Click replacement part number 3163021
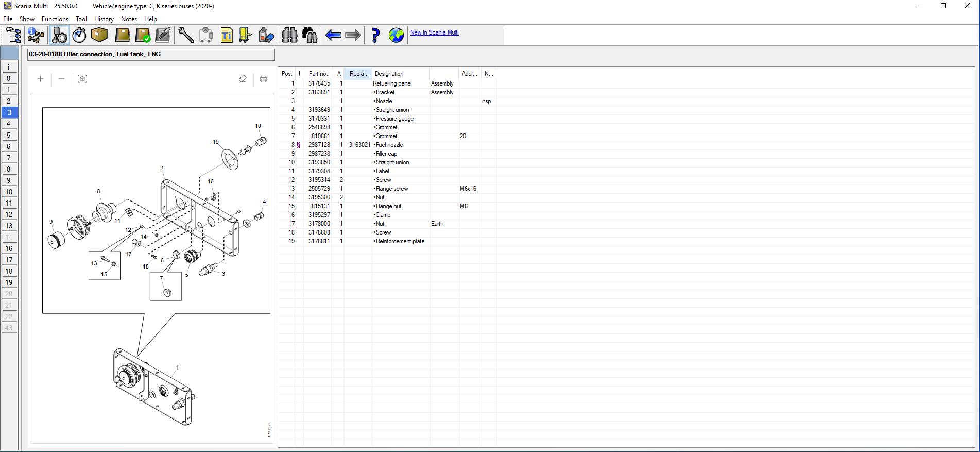980x452 pixels. 359,145
